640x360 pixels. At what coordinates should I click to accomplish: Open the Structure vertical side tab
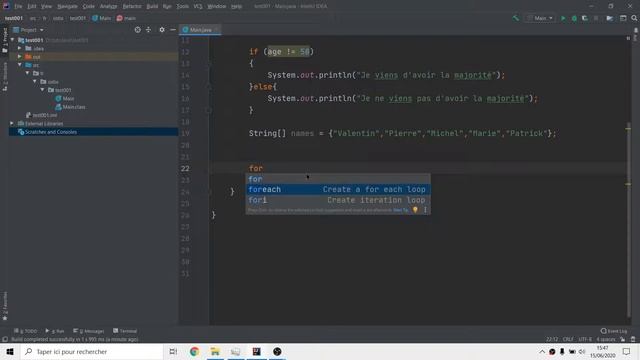tap(4, 77)
